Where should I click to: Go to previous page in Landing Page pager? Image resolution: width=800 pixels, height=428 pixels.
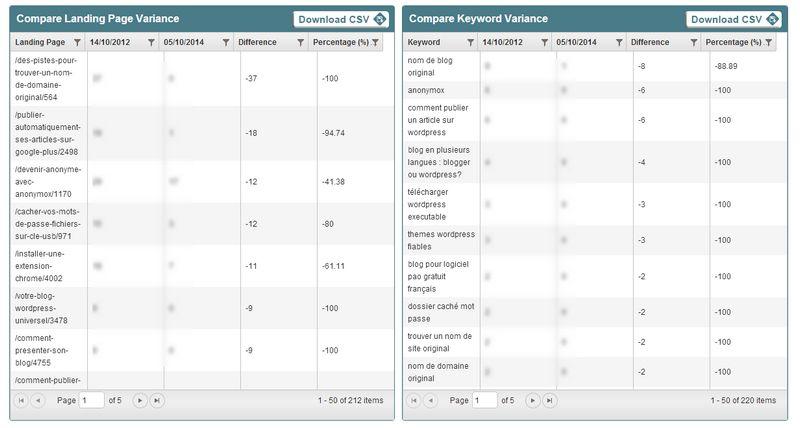tap(38, 401)
